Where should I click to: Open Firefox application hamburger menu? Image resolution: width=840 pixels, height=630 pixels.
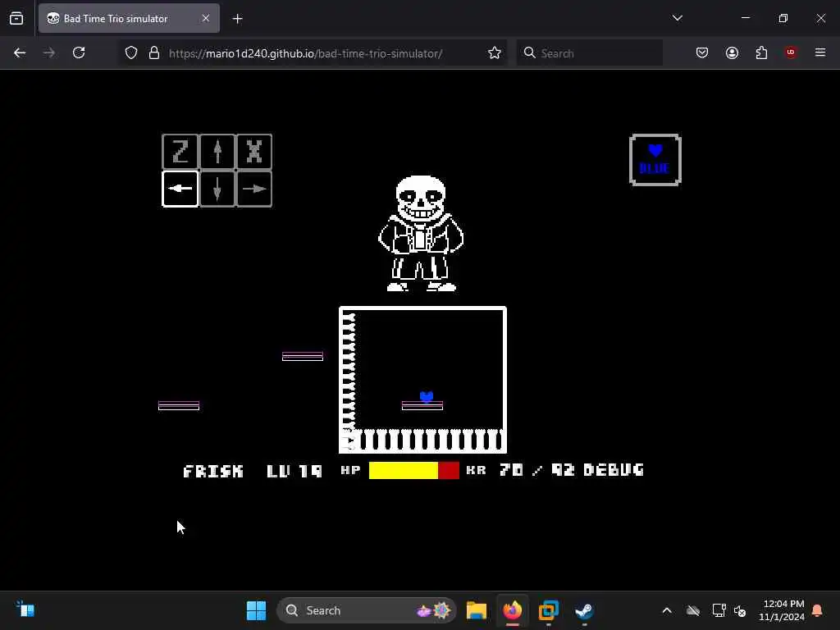tap(820, 52)
